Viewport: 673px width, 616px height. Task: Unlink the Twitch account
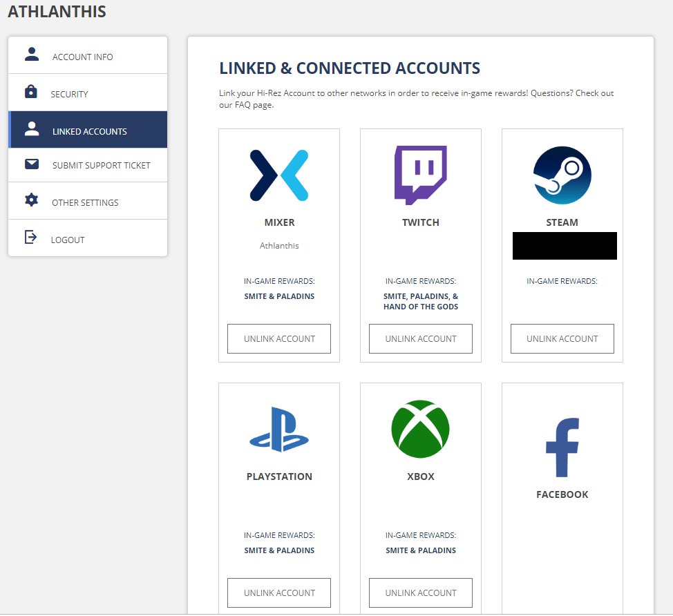(421, 339)
